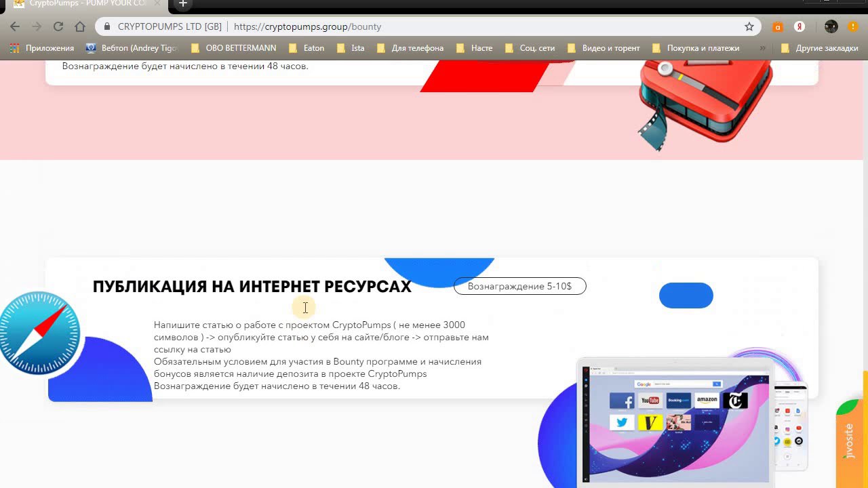Click the CRYPTOPUMPS LTD [GB] certificate label
Image resolution: width=868 pixels, height=488 pixels.
point(170,27)
